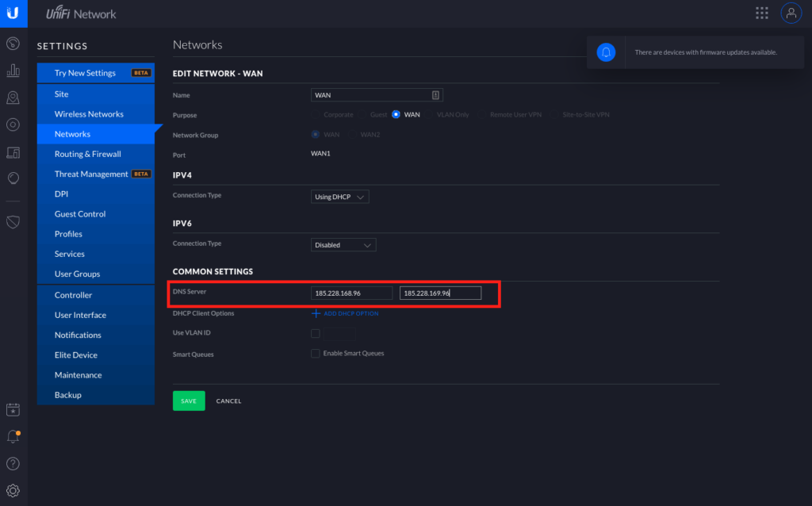Select the WAN network group radio button
The image size is (812, 506).
316,134
